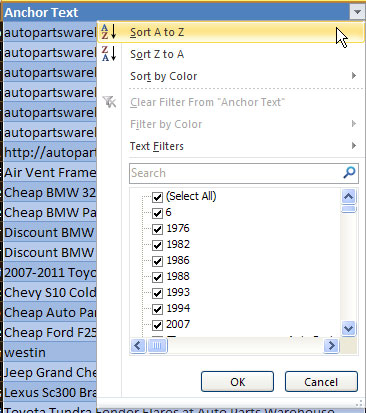Select the "Lexus Sc300 Bra" cell
366x413 pixels.
50,393
